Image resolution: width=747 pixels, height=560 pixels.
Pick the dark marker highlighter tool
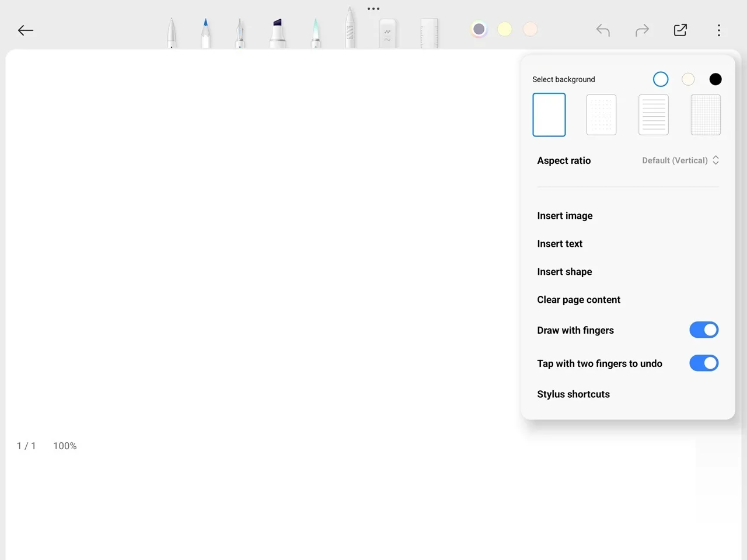click(278, 34)
